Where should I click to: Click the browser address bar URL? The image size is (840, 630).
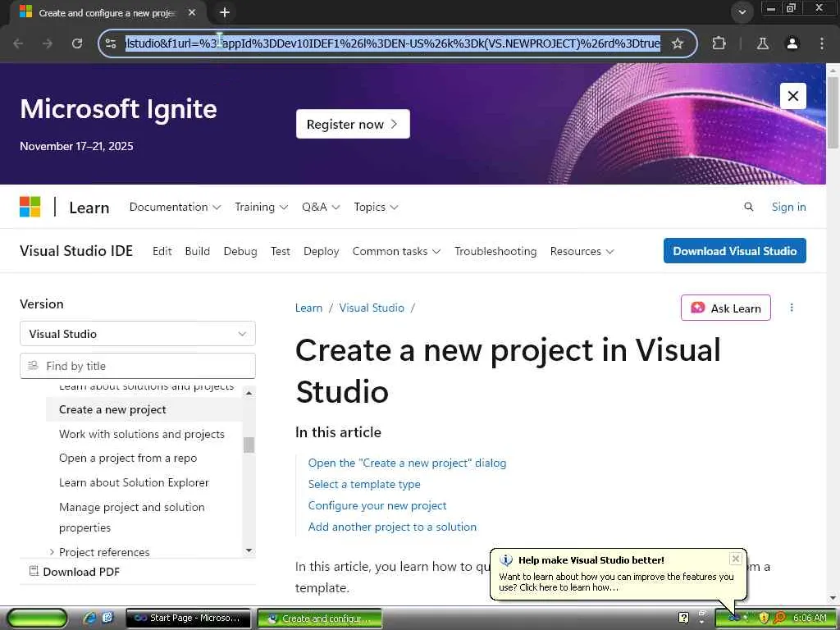pos(393,43)
